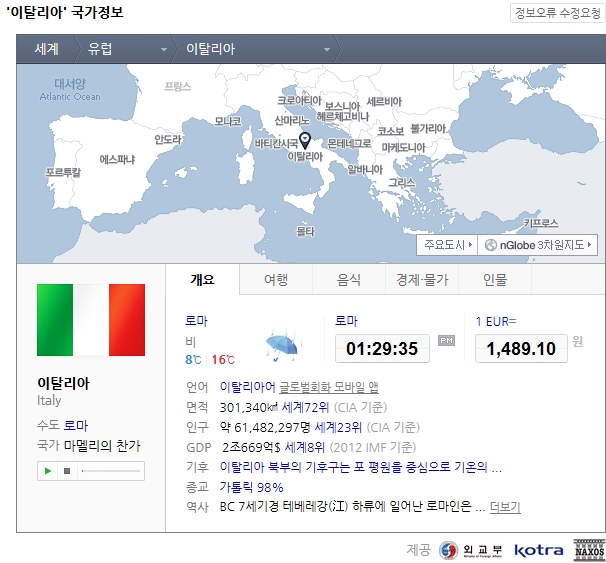Click 마케도니아 label on the map
This screenshot has height=563, width=606.
(x=403, y=147)
